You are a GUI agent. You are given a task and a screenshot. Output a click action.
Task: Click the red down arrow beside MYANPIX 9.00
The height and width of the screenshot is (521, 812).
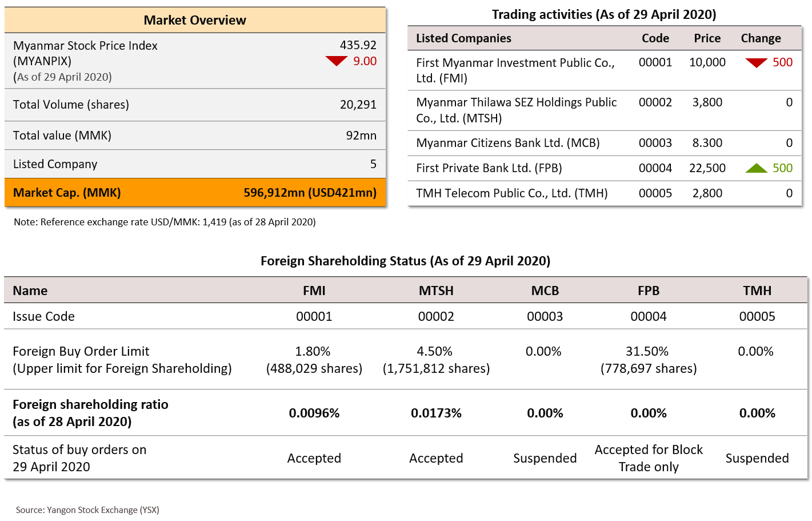point(336,61)
